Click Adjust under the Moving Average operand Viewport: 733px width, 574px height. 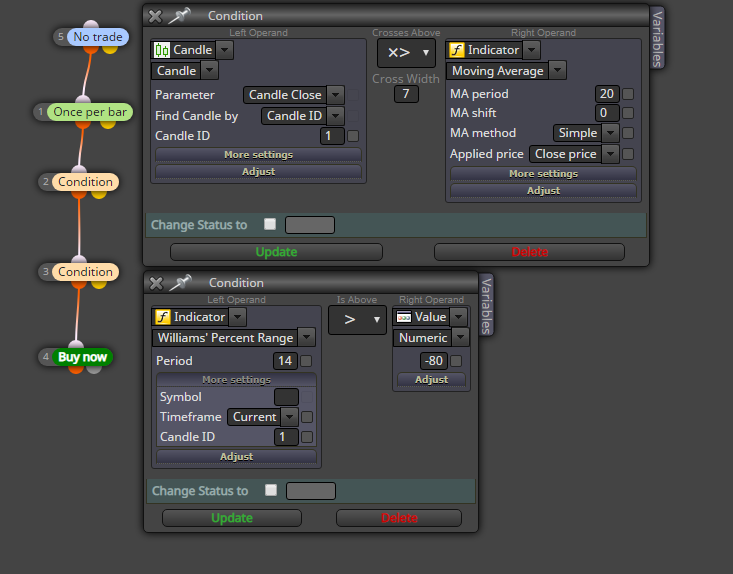543,191
